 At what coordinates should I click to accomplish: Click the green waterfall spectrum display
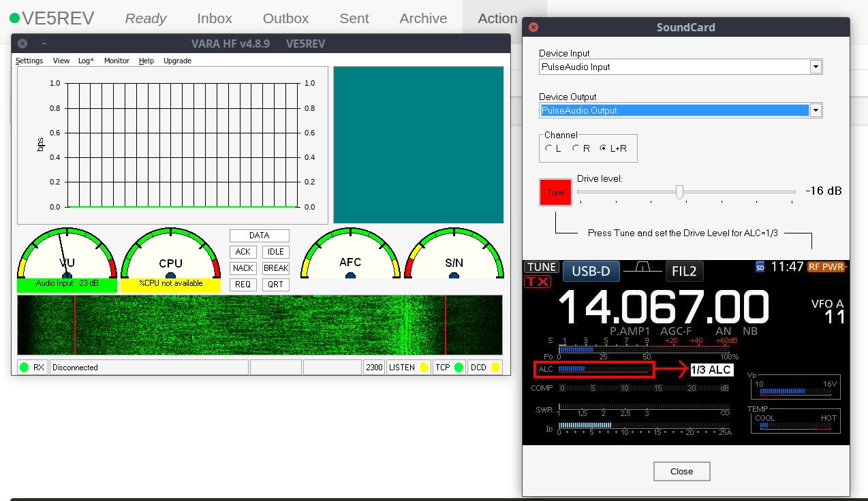260,325
